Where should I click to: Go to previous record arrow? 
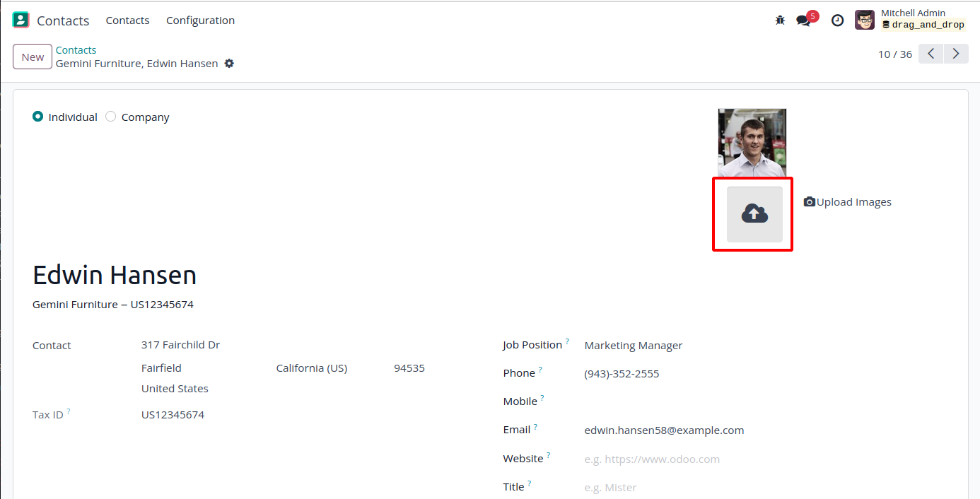click(931, 54)
